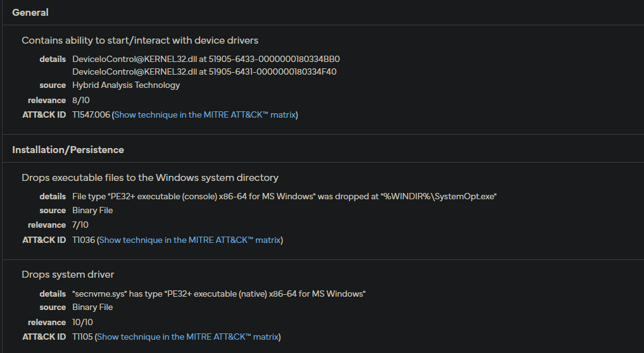
Task: Click "Binary File" source under Drops system driver
Action: click(x=92, y=307)
